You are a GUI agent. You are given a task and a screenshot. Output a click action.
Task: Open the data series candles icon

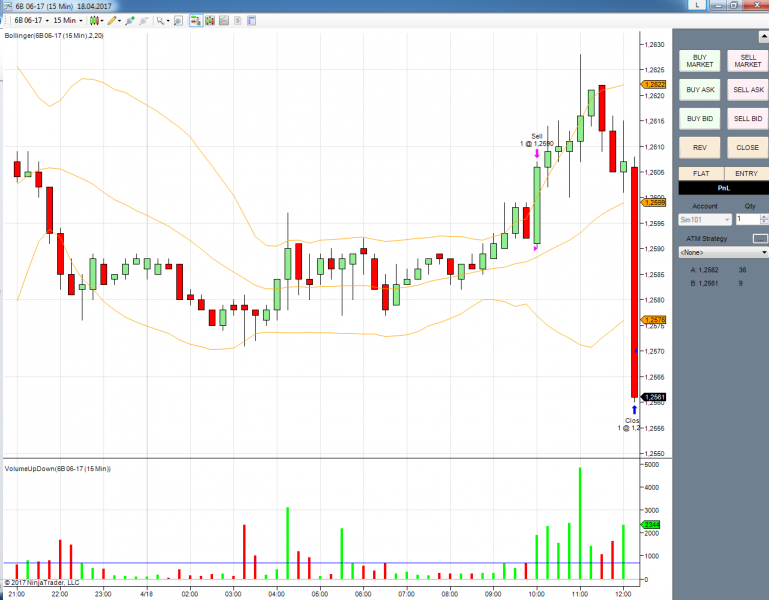[x=210, y=21]
